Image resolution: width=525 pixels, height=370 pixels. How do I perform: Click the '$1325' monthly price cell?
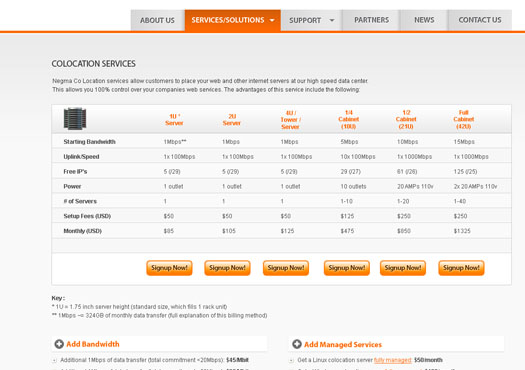(462, 231)
